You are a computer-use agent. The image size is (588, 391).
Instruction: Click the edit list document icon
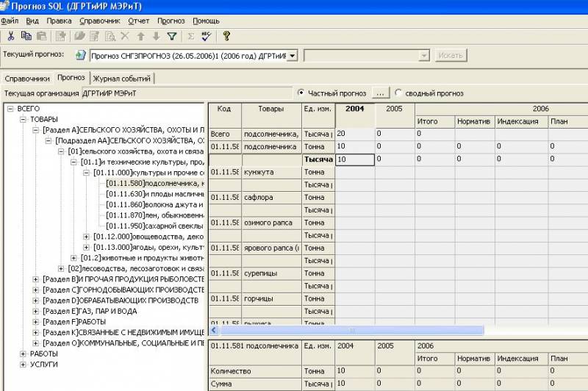click(x=95, y=36)
